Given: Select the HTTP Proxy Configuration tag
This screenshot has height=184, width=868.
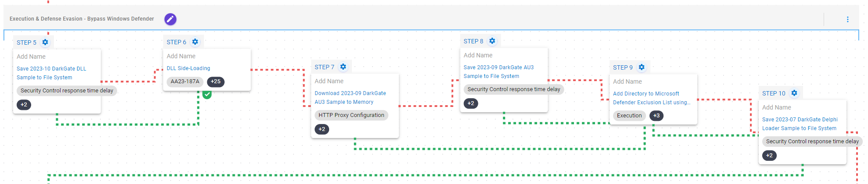Looking at the screenshot, I should tap(351, 115).
